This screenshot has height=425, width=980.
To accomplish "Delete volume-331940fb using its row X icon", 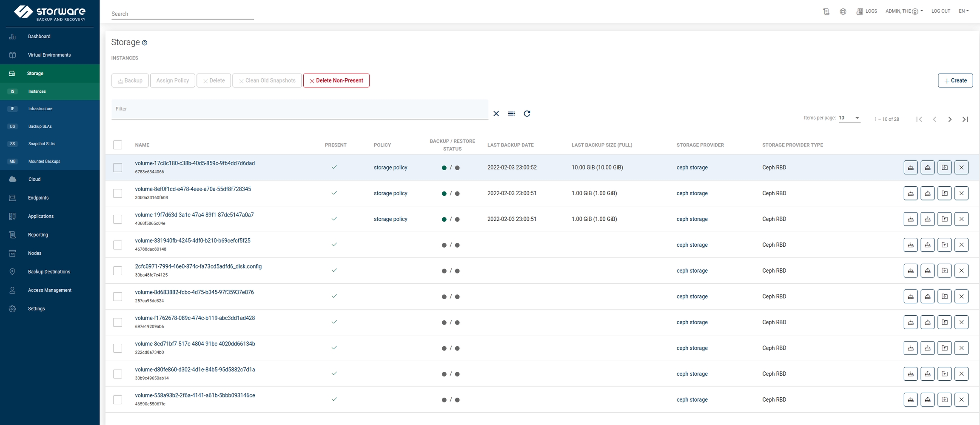I will coord(961,245).
